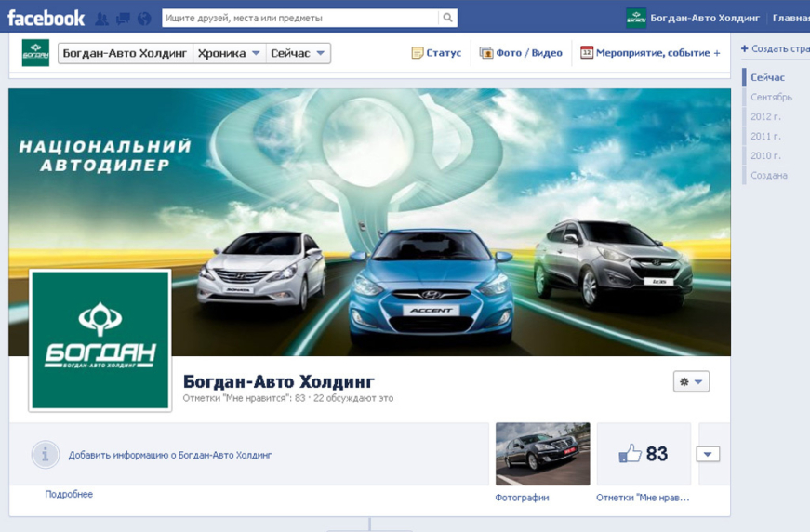Open the gear settings dropdown
810x532 pixels.
691,381
